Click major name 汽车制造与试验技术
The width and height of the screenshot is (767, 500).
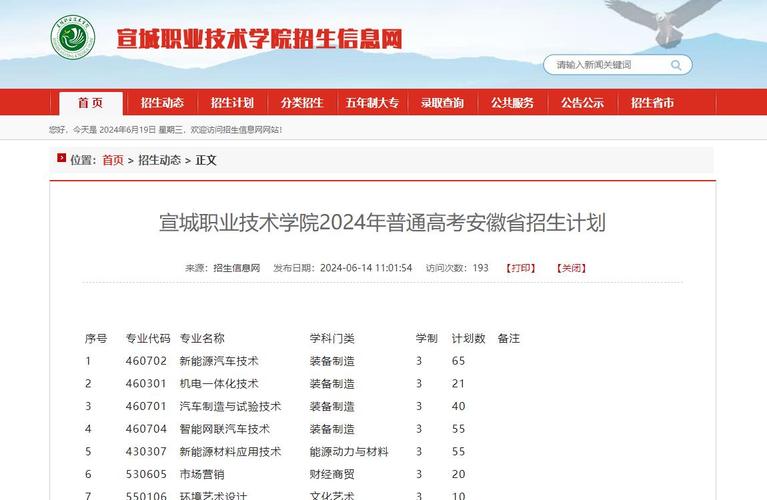click(x=230, y=406)
